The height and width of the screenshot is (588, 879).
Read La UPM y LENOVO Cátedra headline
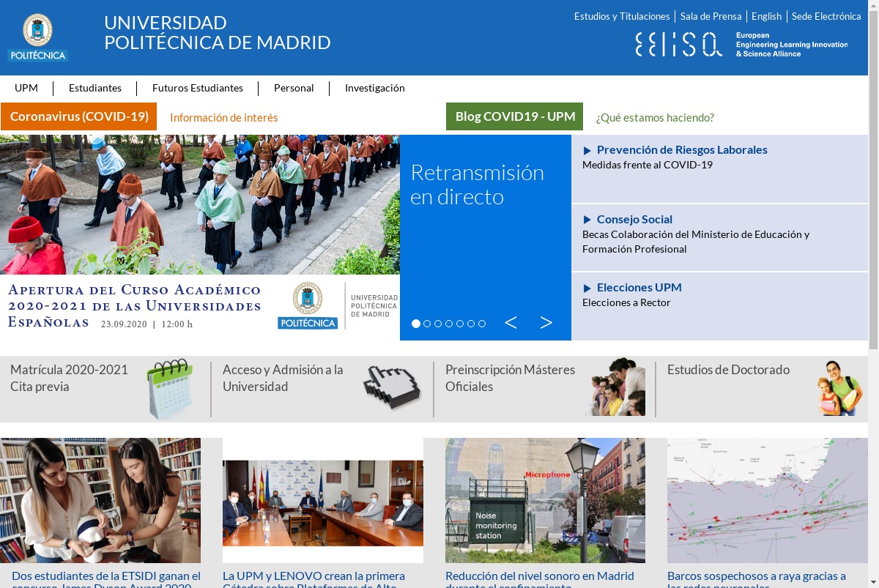[314, 578]
